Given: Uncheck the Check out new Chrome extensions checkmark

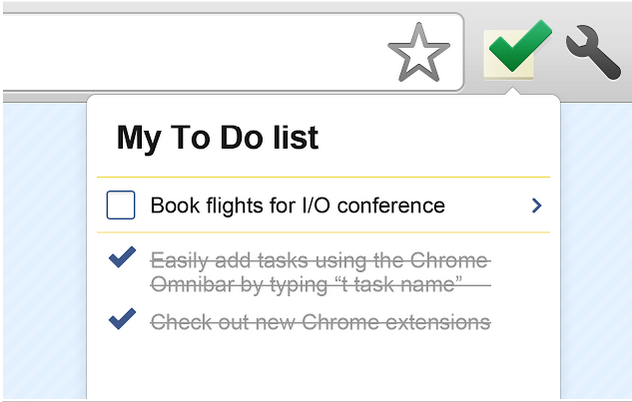Looking at the screenshot, I should pyautogui.click(x=121, y=321).
